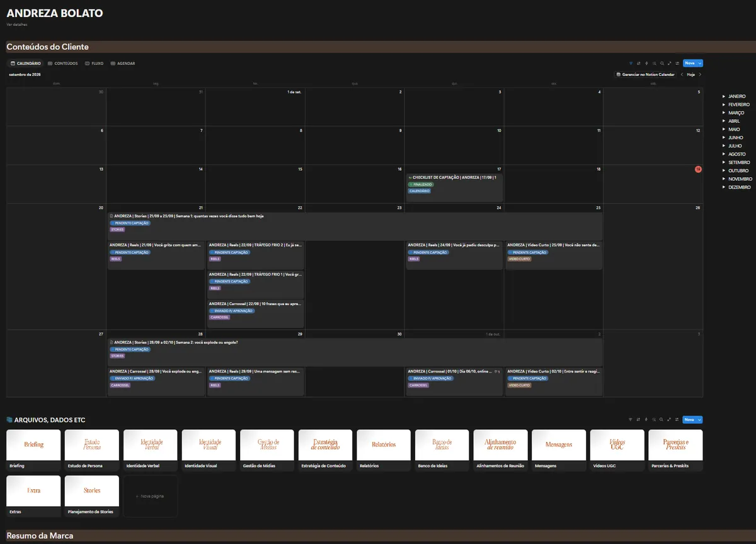Open the lightning automations icon in the ARQUIVOS toolbar
This screenshot has width=756, height=544.
pyautogui.click(x=646, y=419)
